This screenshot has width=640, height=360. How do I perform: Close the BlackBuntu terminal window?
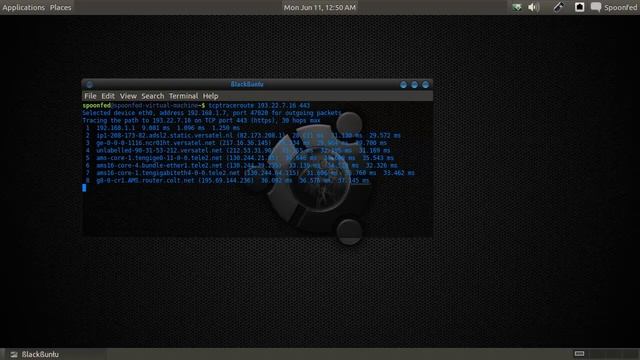(x=425, y=84)
